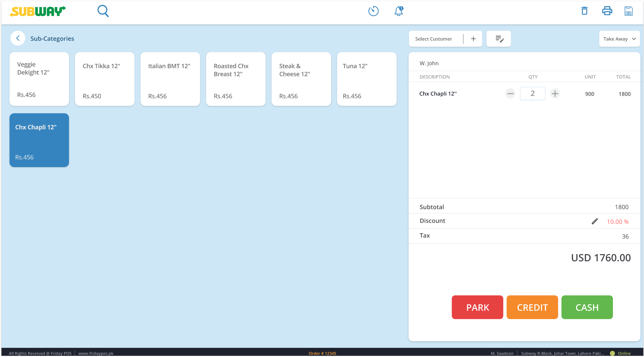
Task: Decrease Chx Chapli quantity
Action: point(510,94)
